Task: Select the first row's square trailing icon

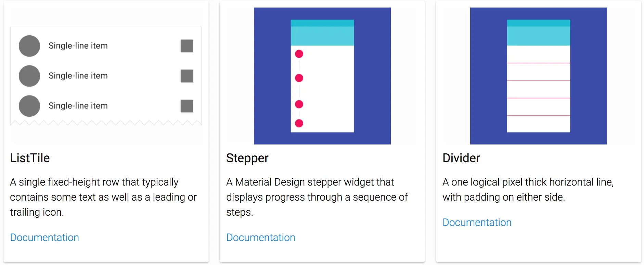Action: (187, 46)
